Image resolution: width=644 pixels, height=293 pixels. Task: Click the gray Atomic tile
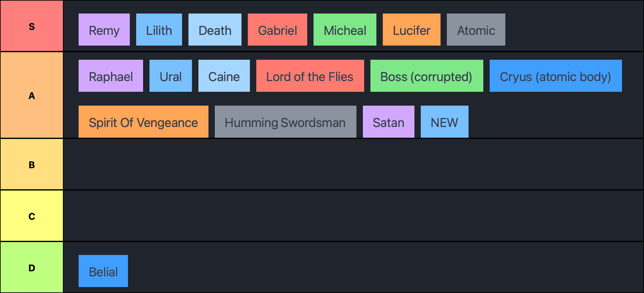click(476, 30)
